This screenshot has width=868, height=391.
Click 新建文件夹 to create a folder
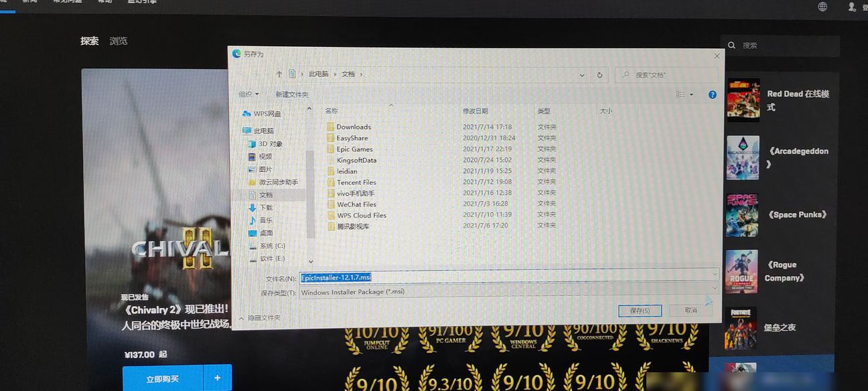(292, 94)
